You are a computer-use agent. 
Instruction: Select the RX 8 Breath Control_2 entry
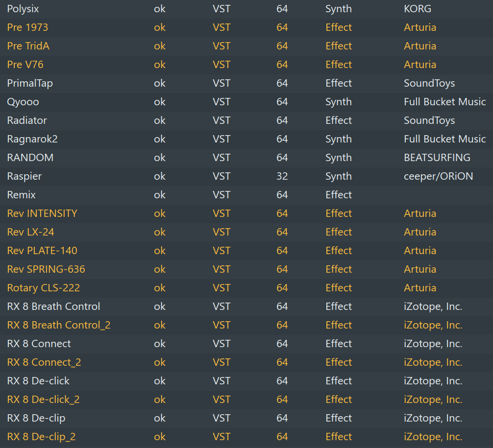pyautogui.click(x=59, y=325)
